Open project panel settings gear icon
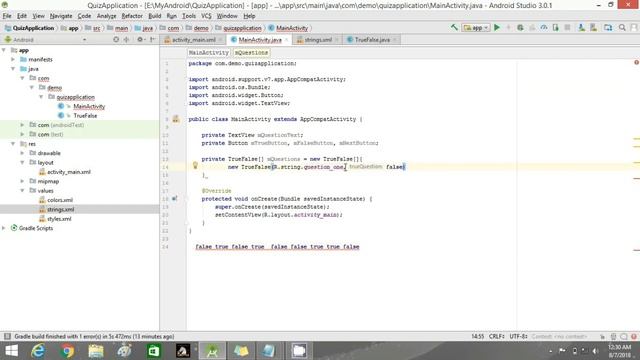Screen dimensions: 640x360 140,40
